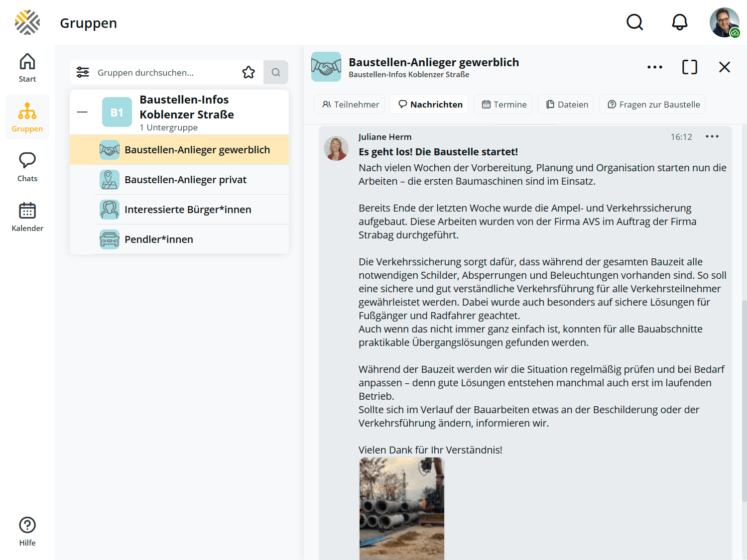
Task: Toggle the favorites star filter
Action: [x=249, y=73]
